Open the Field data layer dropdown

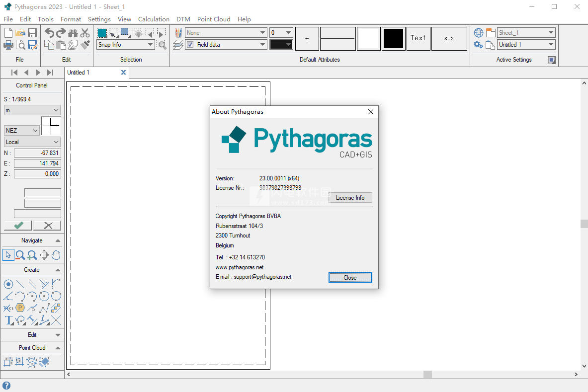pos(226,45)
